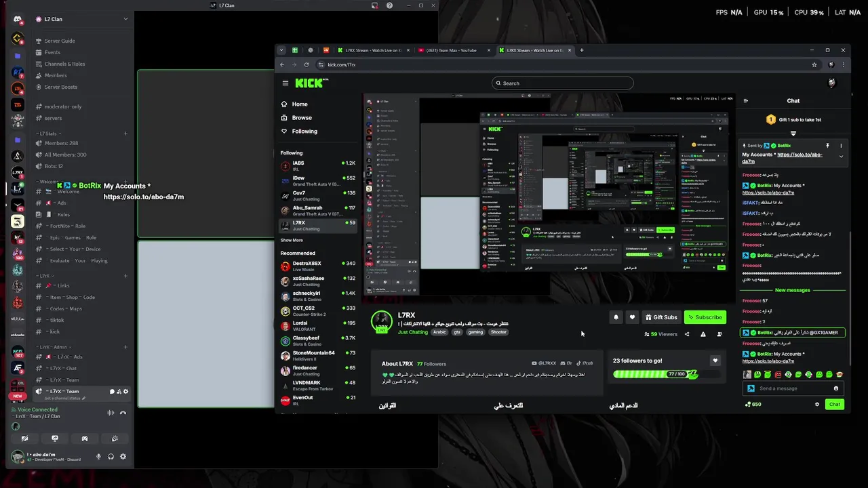Open chat of L7rX Team voice channel
The image size is (868, 488).
(112, 391)
